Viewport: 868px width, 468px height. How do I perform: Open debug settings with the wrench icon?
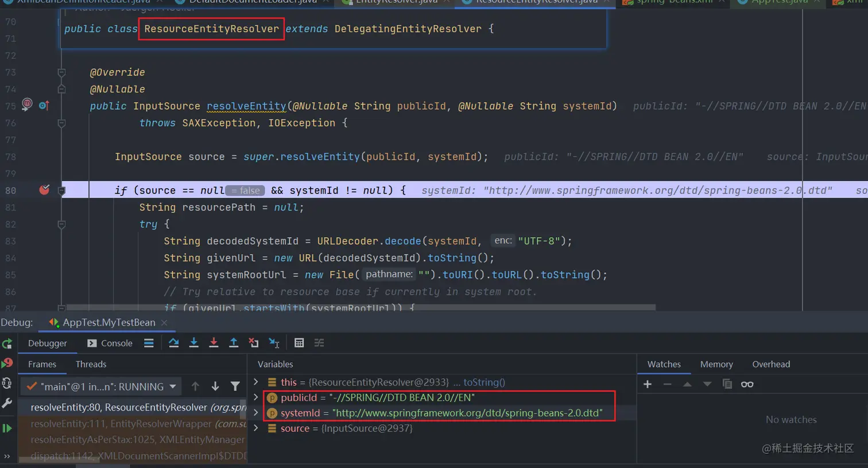point(7,403)
